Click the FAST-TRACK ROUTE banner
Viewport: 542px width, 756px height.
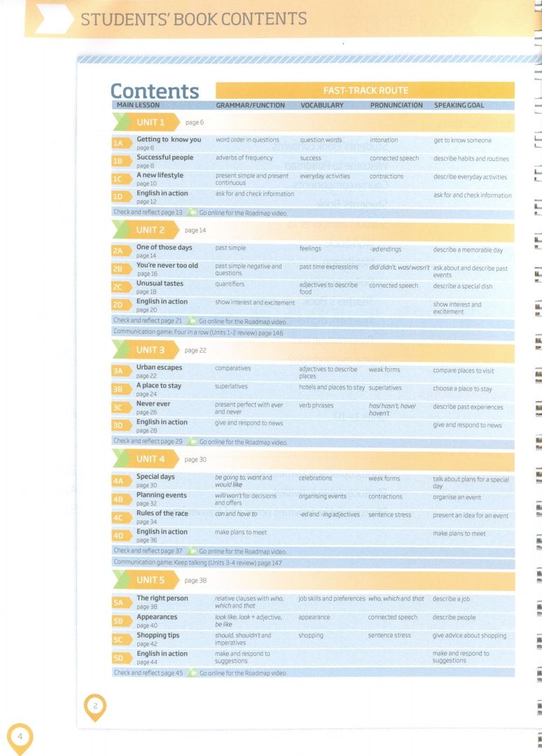pos(365,90)
